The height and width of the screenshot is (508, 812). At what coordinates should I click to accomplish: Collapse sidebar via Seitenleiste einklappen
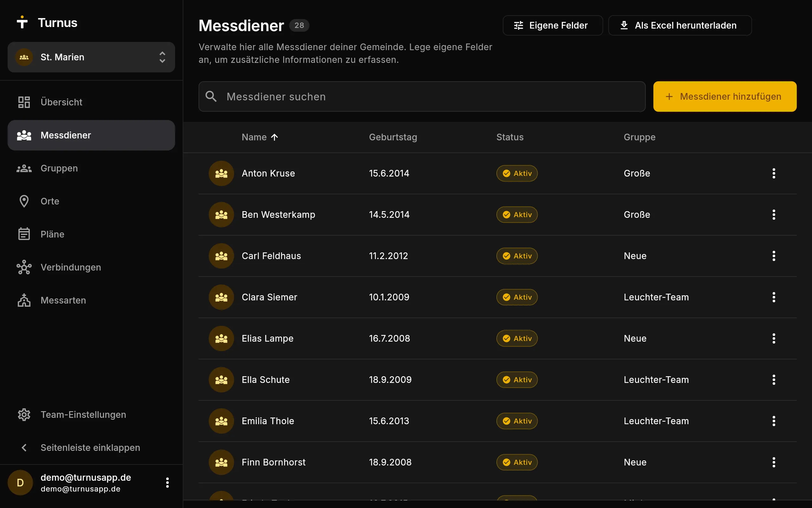coord(91,448)
